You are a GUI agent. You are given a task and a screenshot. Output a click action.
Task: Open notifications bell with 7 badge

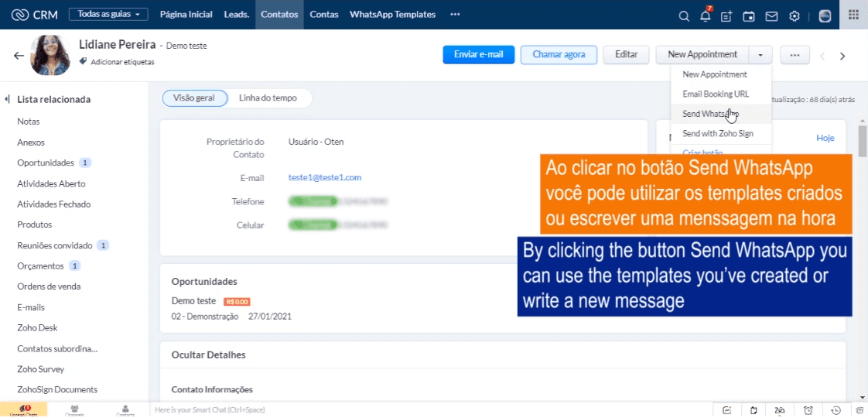pos(705,15)
